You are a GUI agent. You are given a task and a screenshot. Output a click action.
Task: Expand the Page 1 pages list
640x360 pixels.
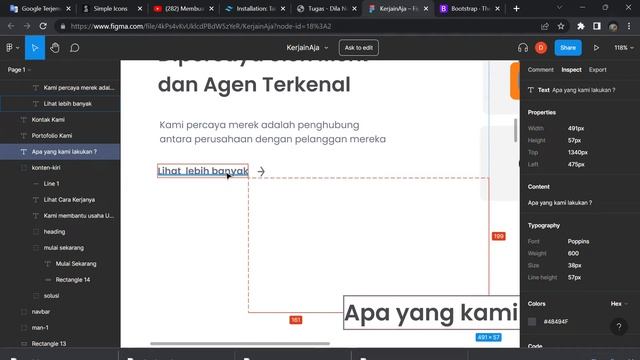[19, 70]
